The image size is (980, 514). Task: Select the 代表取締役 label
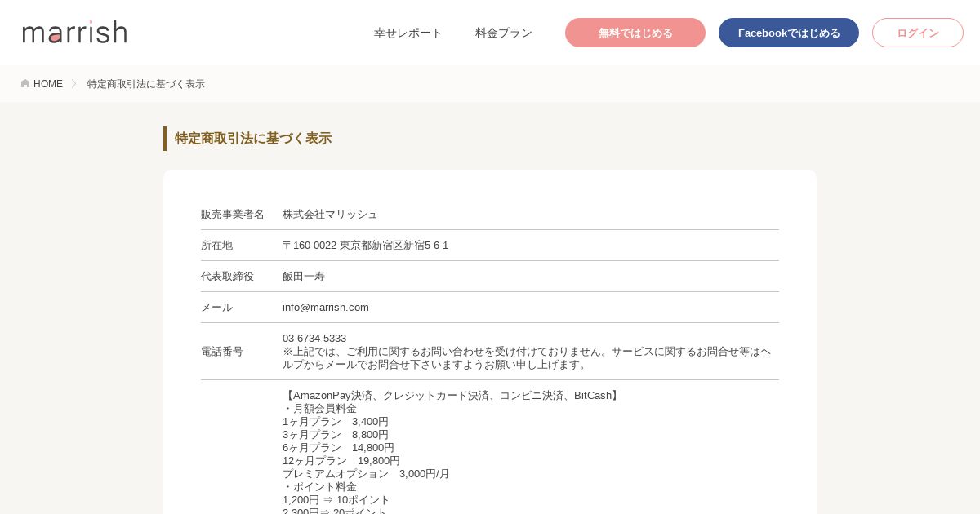(x=227, y=277)
